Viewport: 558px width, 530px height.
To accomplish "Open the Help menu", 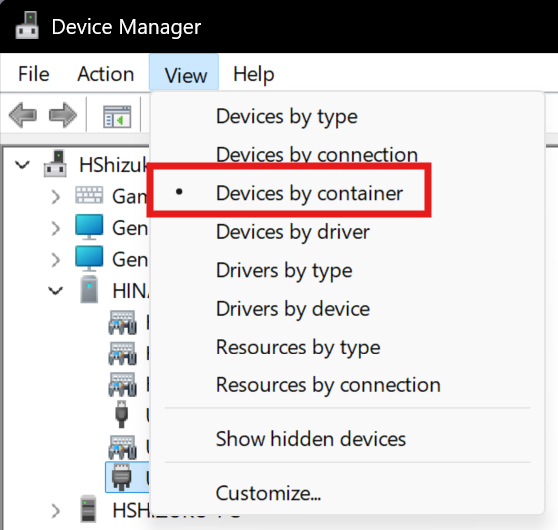I will [x=254, y=74].
